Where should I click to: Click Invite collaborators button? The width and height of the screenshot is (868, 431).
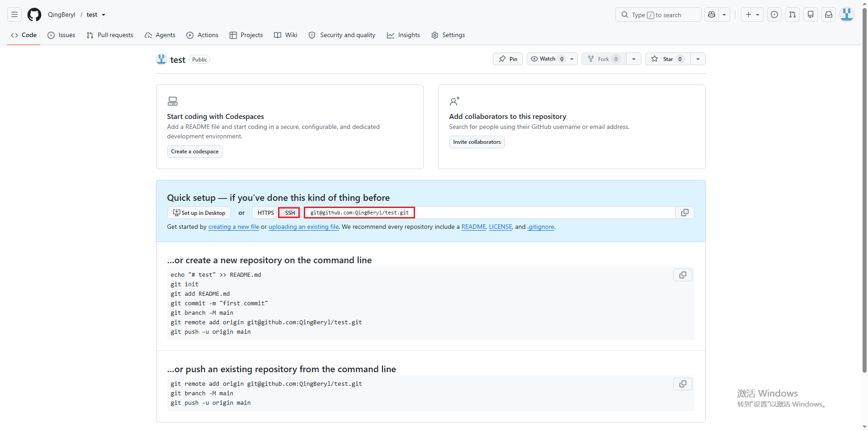pyautogui.click(x=477, y=142)
